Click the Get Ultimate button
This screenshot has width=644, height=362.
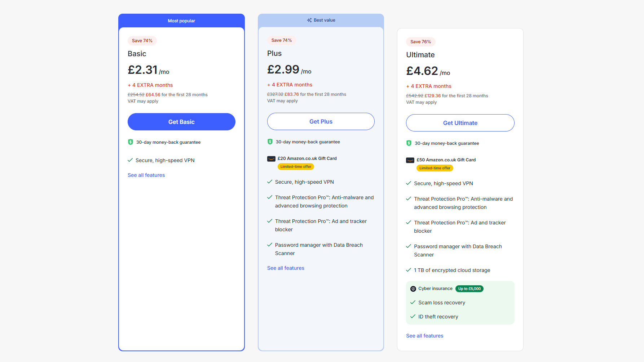(x=460, y=123)
